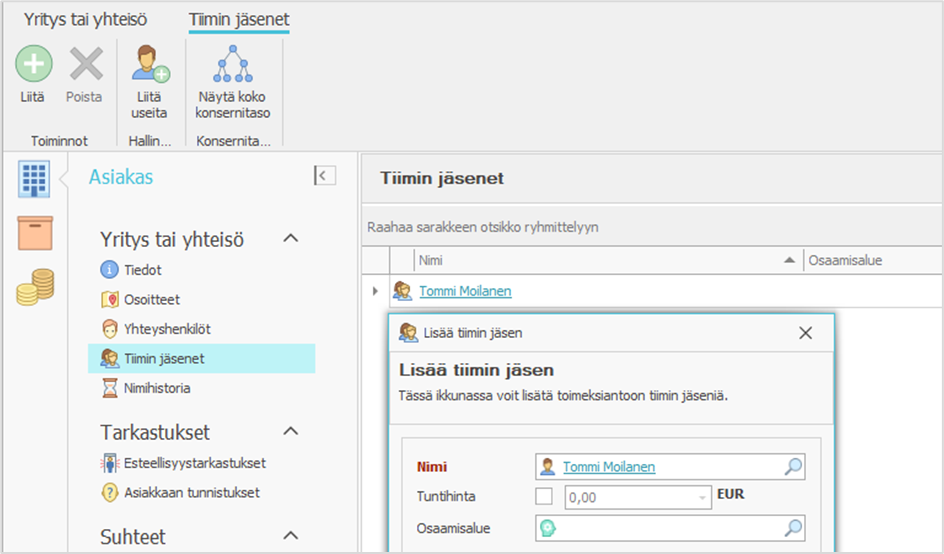Select the Tiimin jäsenet ribbon tab

239,19
